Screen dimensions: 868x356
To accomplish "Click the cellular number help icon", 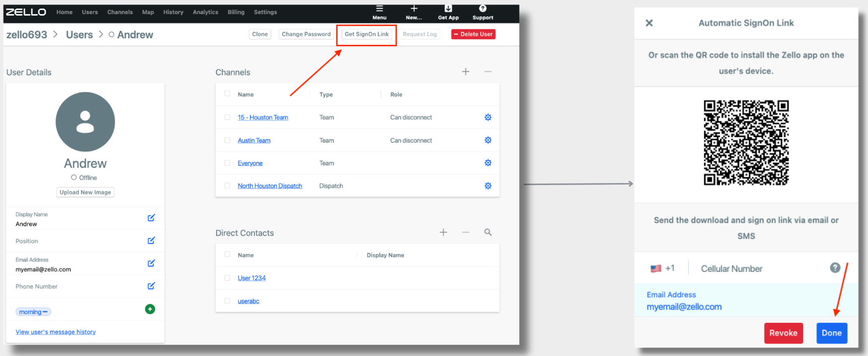I will click(x=835, y=268).
